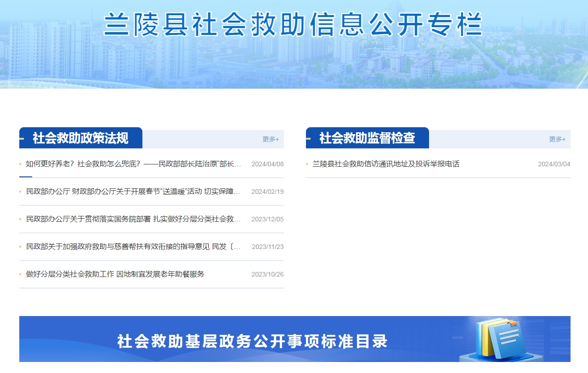Open article 民政部关于加强政府救助与慈善帮扶有效衔接
Image resolution: width=588 pixels, height=373 pixels.
coord(134,247)
